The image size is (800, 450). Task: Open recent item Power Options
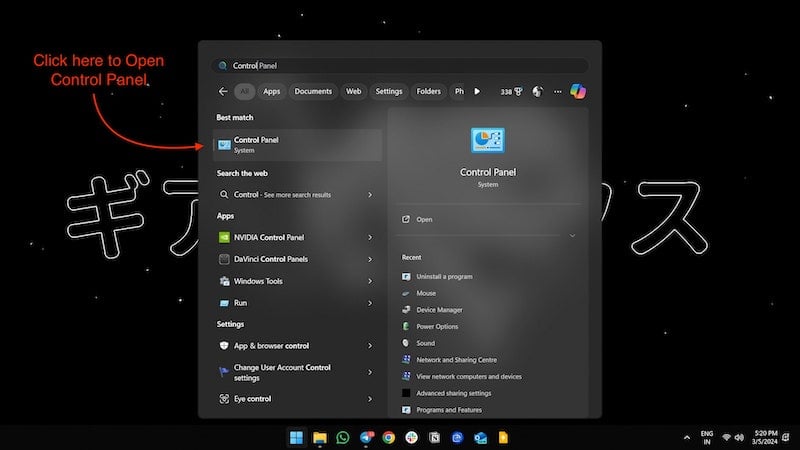(437, 327)
